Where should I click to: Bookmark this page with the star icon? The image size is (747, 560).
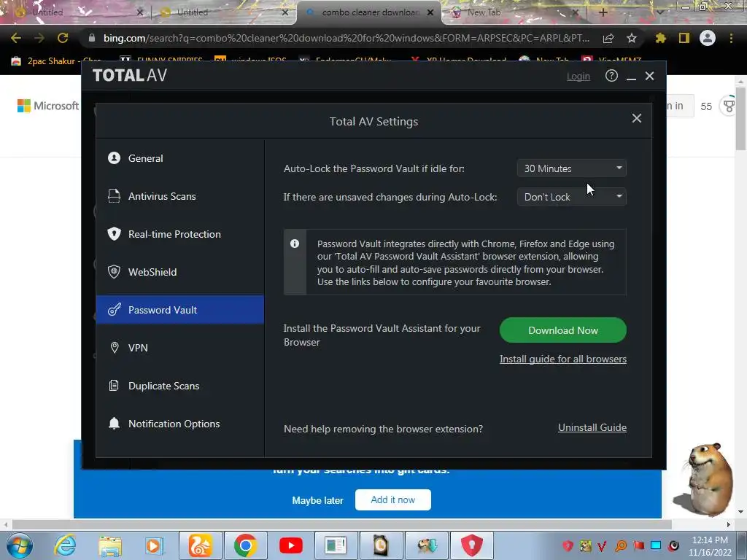pyautogui.click(x=632, y=38)
